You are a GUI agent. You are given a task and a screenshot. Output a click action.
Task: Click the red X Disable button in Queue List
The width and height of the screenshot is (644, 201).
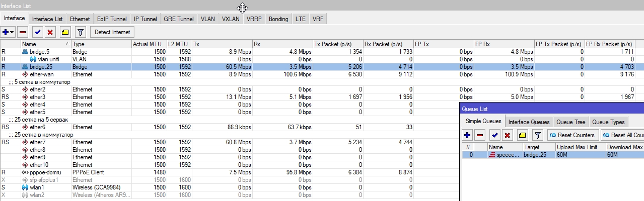click(507, 135)
